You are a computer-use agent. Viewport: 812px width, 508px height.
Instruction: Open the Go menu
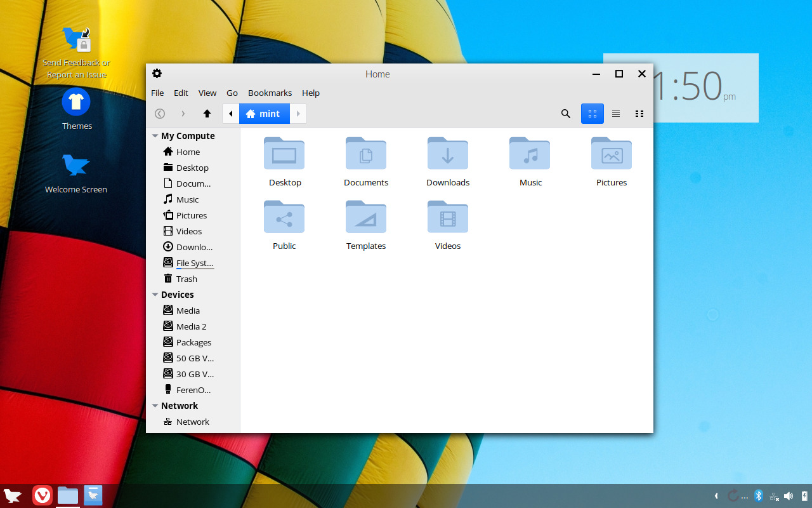232,93
